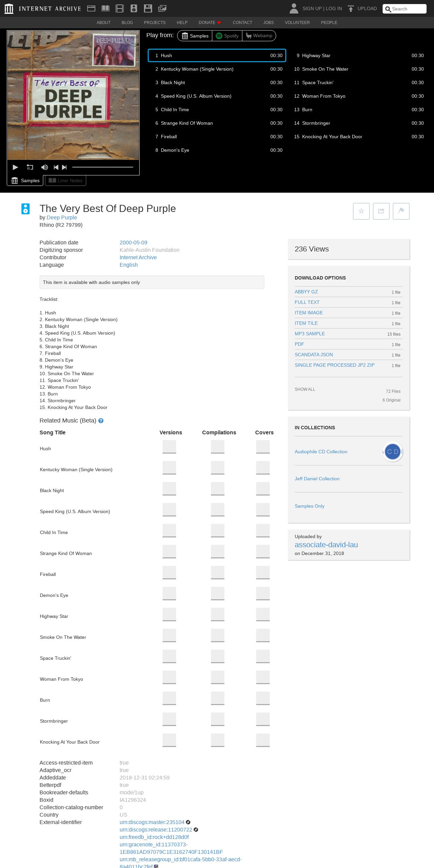Click the Audiophile CD Collection disc thumbnail
Viewport: 434px width, 868px height.
point(393,452)
